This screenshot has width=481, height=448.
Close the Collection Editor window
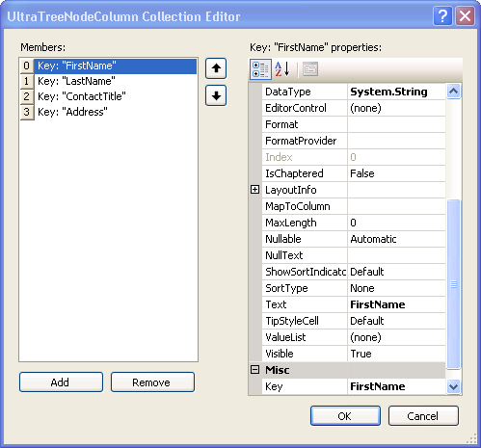pyautogui.click(x=465, y=15)
